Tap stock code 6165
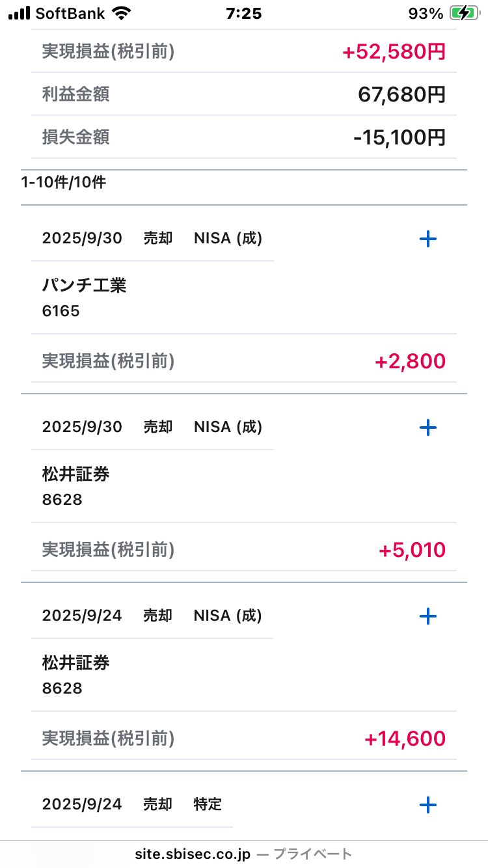Viewport: 488px width, 868px height. click(61, 311)
